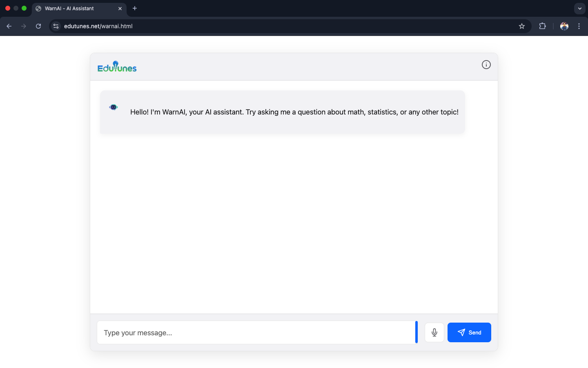
Task: Click the address bar URL edutunes.net/warnai.html
Action: click(x=98, y=26)
